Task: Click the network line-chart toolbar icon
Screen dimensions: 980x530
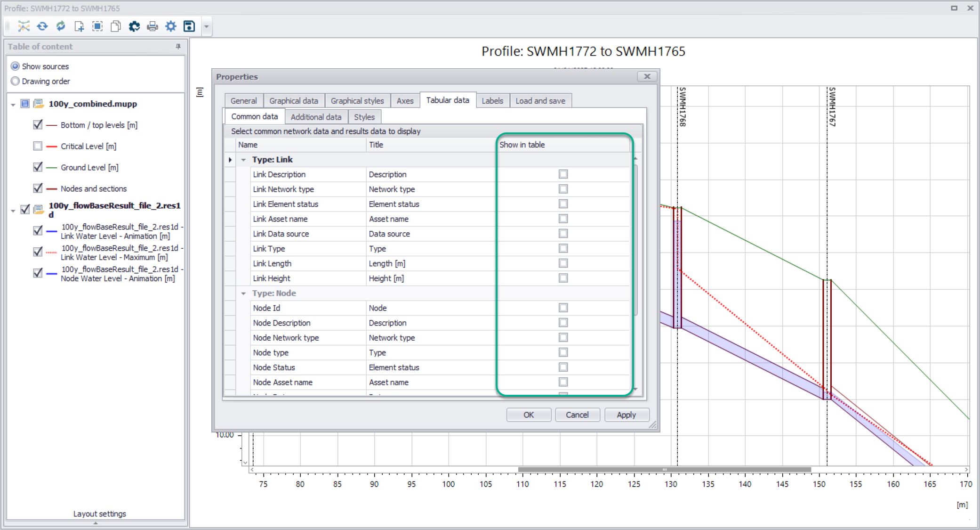Action: click(24, 26)
